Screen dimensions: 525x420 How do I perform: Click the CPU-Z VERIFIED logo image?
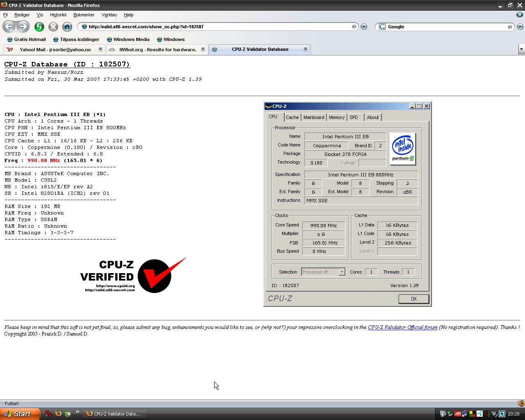tap(133, 275)
